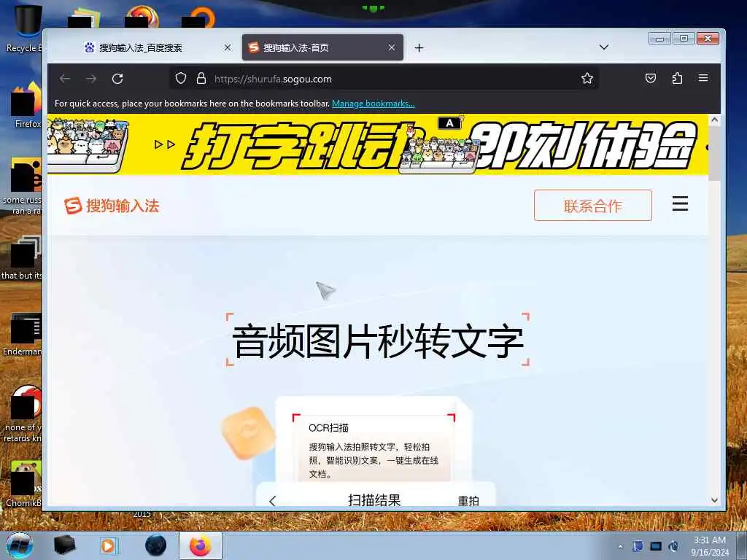The width and height of the screenshot is (747, 560).
Task: Open the yellow 打字跳动 banner ad
Action: tap(377, 144)
